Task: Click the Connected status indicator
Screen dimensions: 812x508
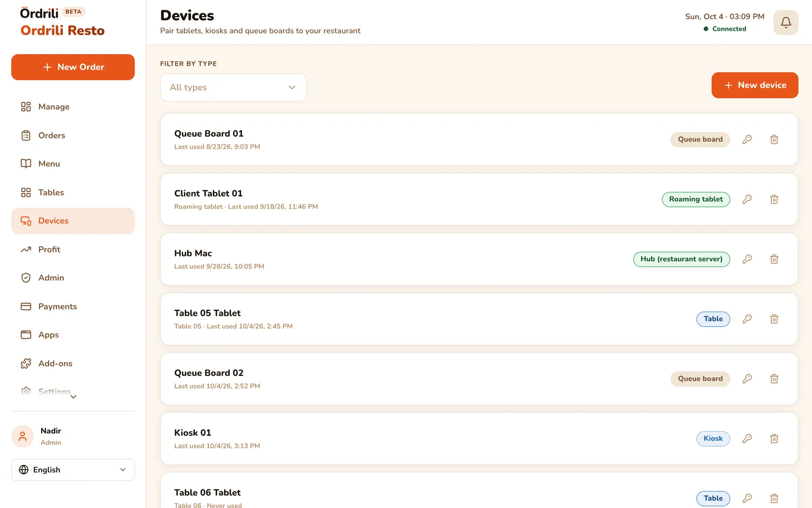Action: pos(725,29)
